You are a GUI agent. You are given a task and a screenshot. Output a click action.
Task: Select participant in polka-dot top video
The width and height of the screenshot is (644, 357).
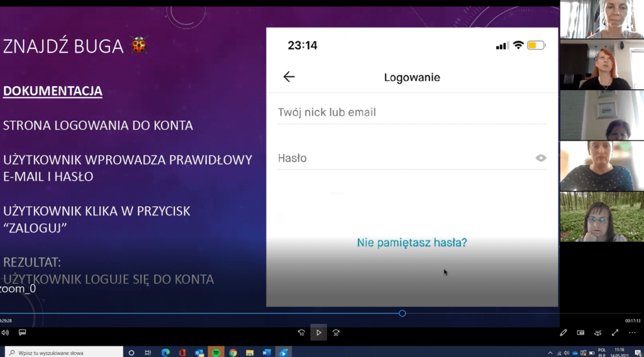(x=602, y=166)
